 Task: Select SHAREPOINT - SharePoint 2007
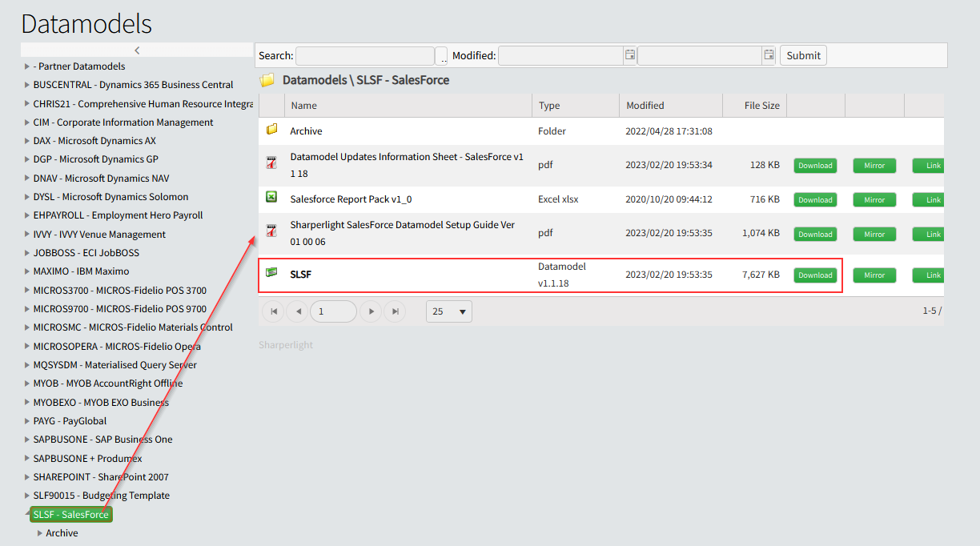(x=101, y=477)
